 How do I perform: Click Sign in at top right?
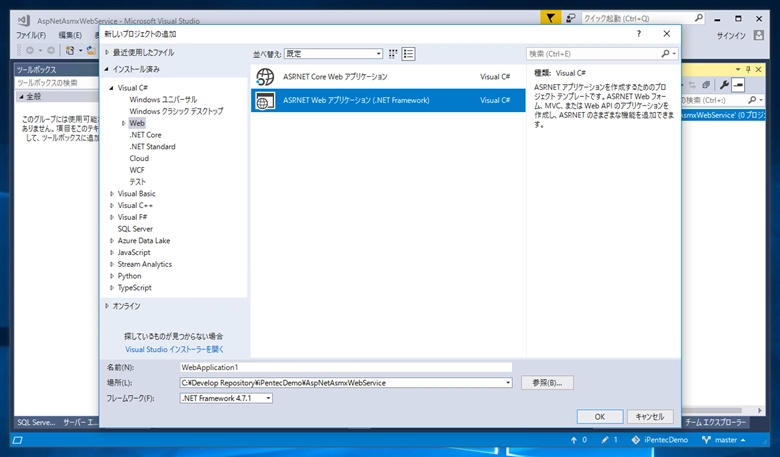click(731, 36)
